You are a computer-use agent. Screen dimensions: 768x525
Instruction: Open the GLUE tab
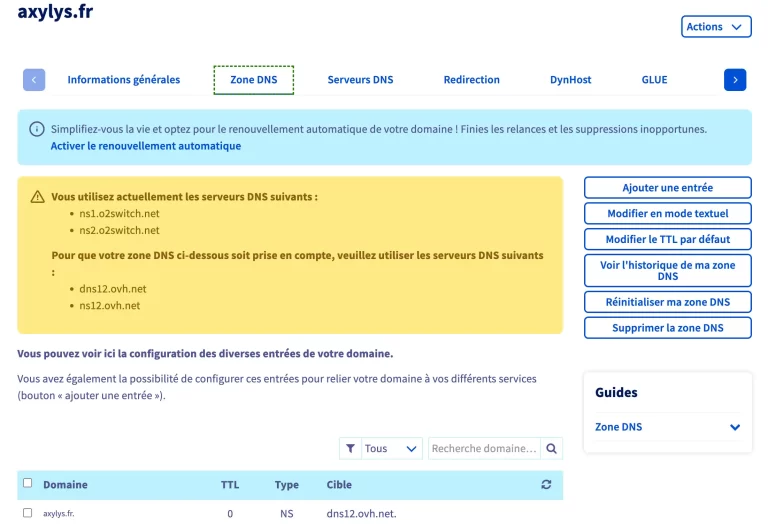click(654, 80)
